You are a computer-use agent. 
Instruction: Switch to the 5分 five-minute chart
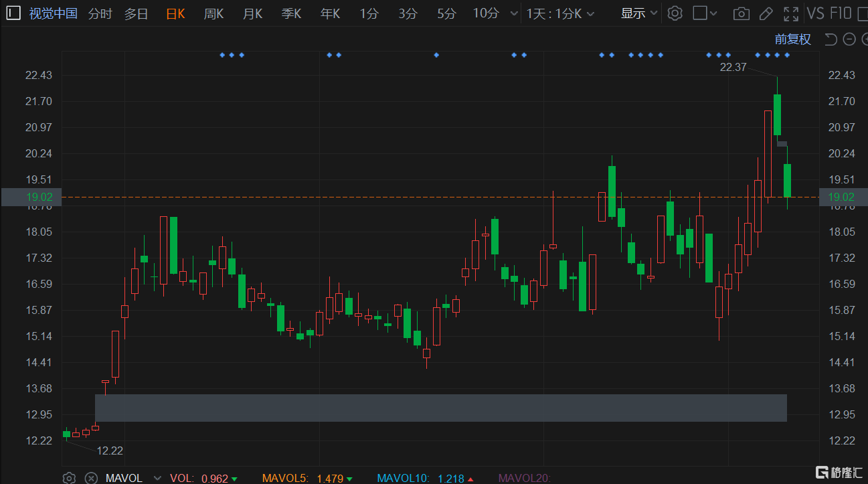(446, 13)
